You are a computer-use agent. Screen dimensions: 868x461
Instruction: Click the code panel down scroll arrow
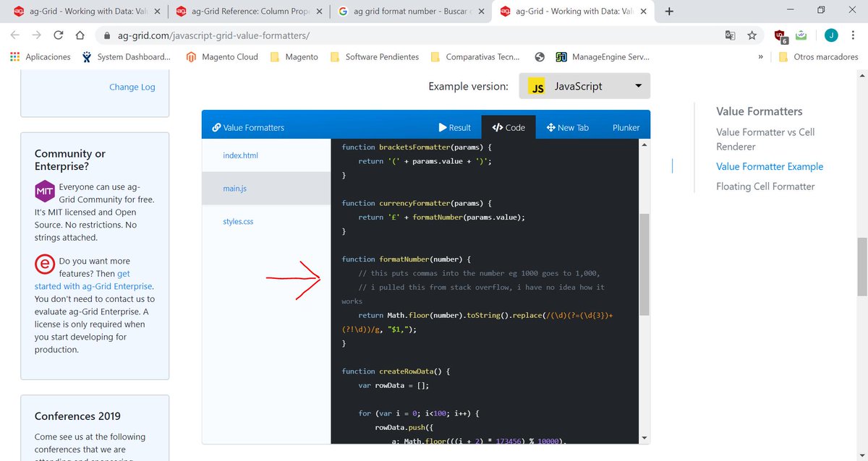tap(644, 437)
